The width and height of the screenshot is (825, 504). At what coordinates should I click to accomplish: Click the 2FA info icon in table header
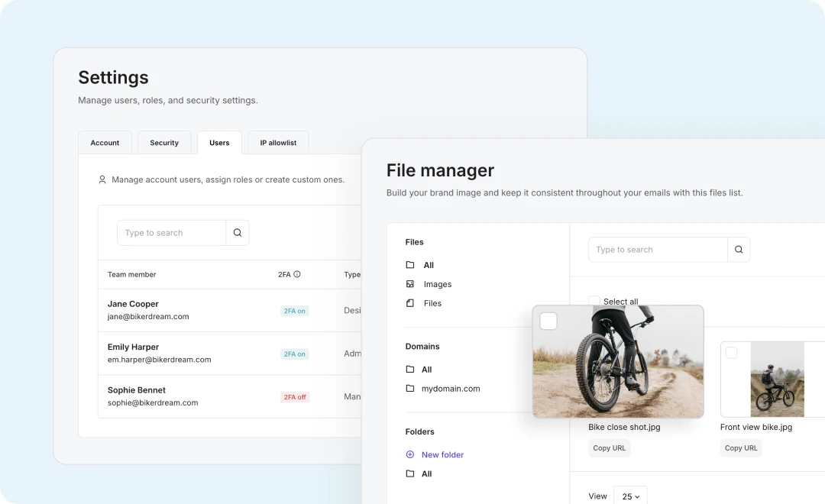(296, 274)
